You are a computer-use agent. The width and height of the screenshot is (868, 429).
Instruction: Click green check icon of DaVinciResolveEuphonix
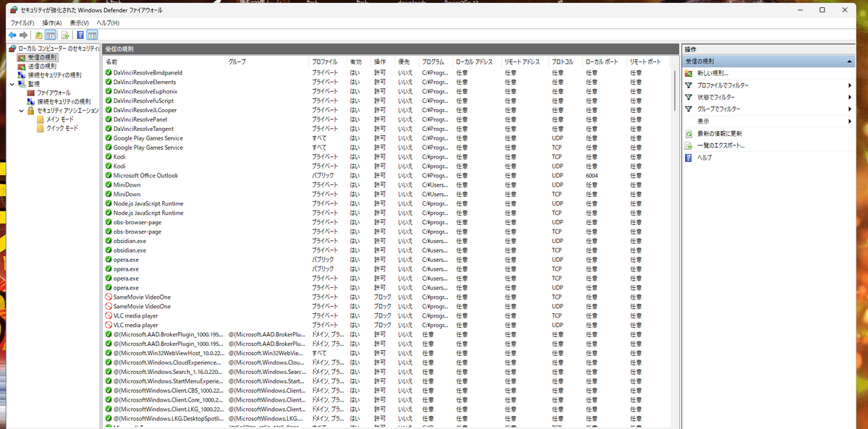point(109,91)
